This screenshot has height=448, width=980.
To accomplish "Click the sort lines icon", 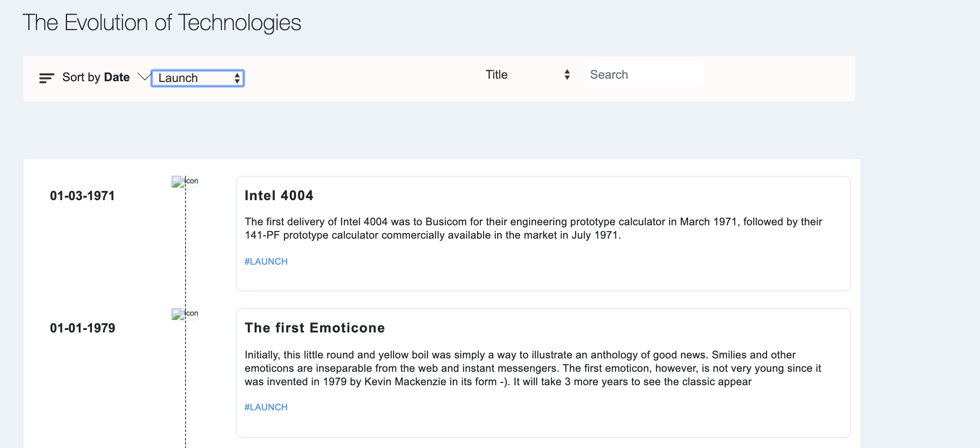I will coord(46,78).
